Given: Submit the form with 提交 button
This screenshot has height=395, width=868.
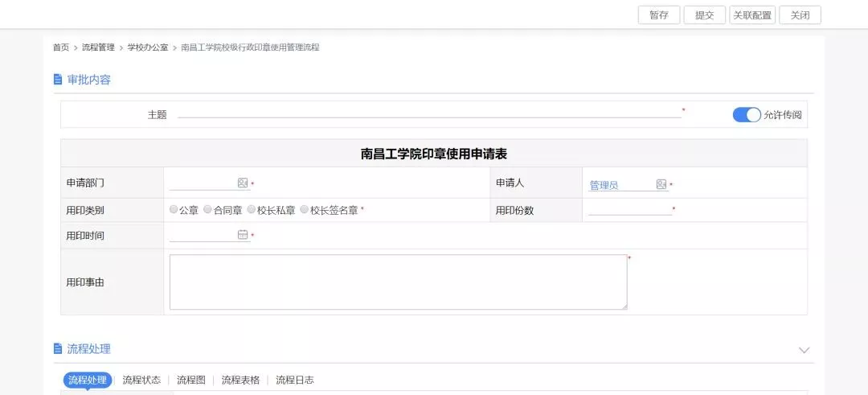Looking at the screenshot, I should (x=704, y=15).
